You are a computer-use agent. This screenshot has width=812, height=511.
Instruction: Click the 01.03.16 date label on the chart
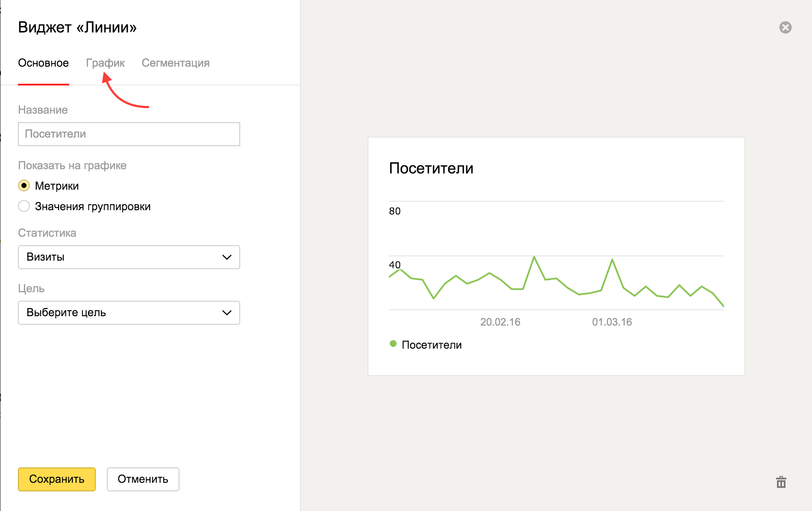612,322
